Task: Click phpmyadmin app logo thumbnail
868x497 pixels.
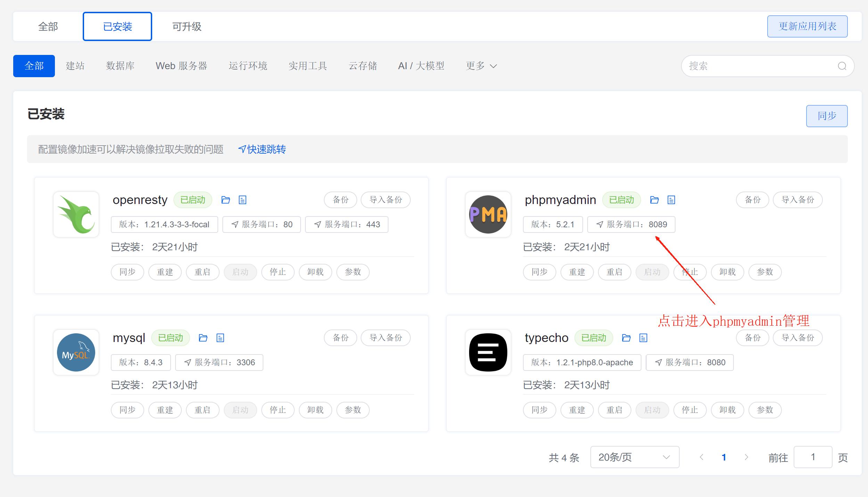Action: pyautogui.click(x=488, y=214)
